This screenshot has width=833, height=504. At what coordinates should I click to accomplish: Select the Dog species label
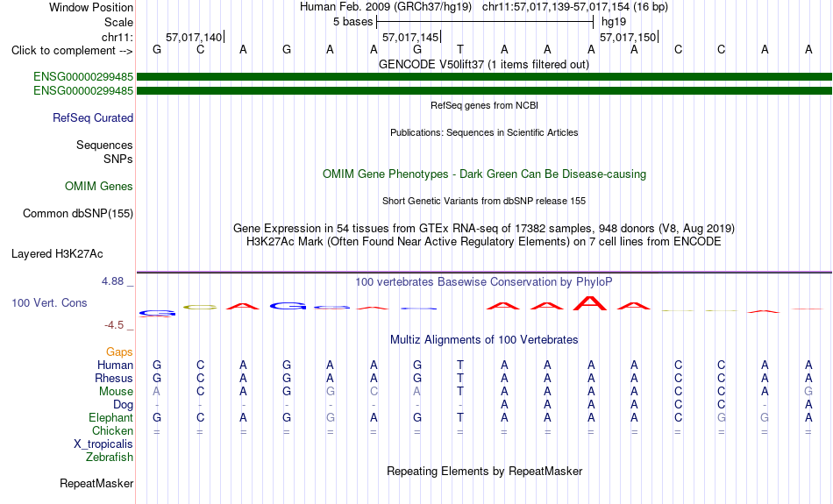click(x=123, y=405)
